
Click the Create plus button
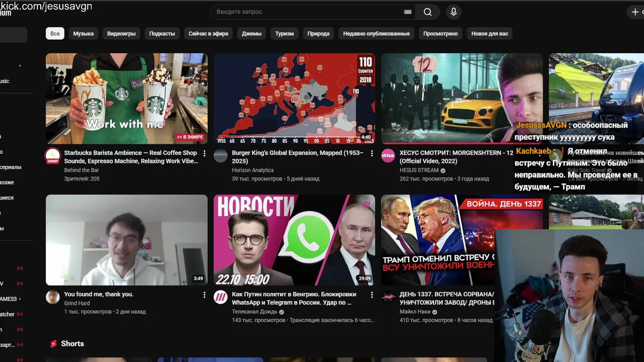coord(635,12)
